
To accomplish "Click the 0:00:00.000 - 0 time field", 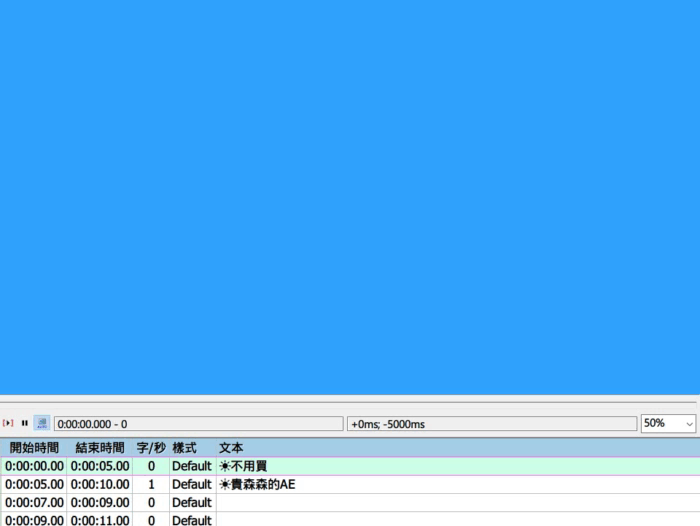I will click(199, 424).
